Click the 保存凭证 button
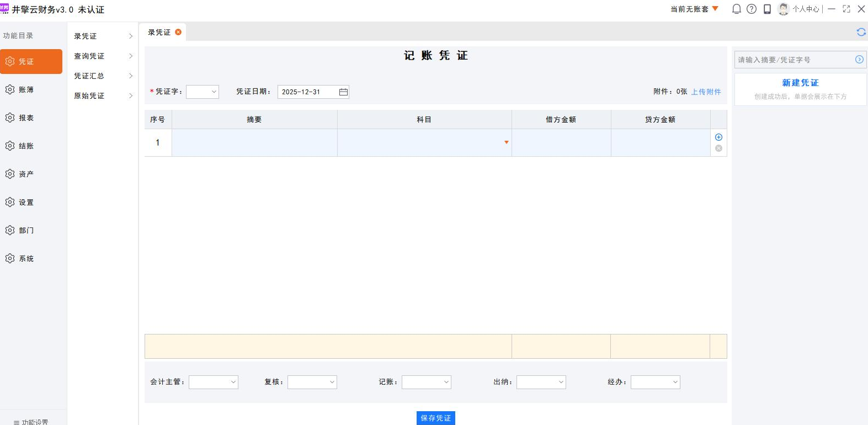The width and height of the screenshot is (868, 425). [436, 418]
